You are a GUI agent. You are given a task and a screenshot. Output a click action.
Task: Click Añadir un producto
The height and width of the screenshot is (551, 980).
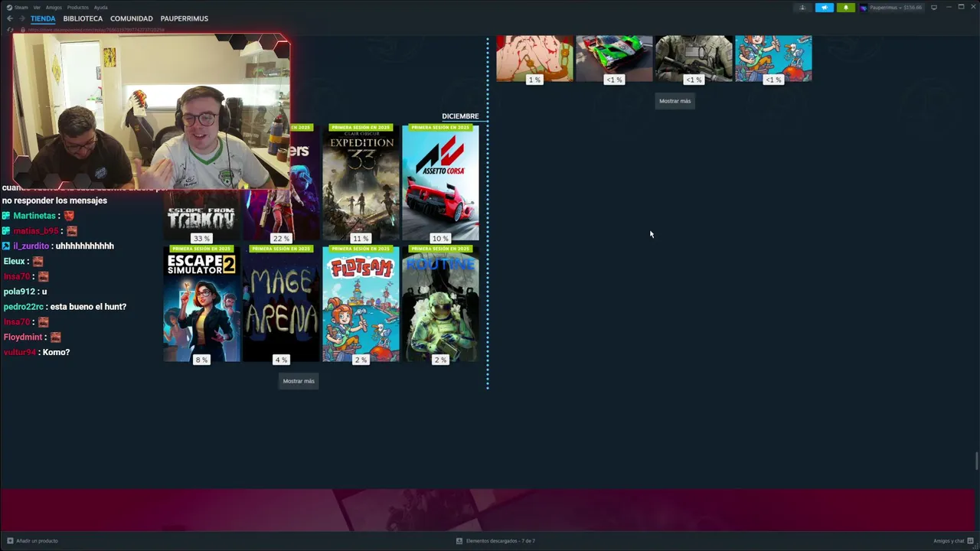click(37, 541)
